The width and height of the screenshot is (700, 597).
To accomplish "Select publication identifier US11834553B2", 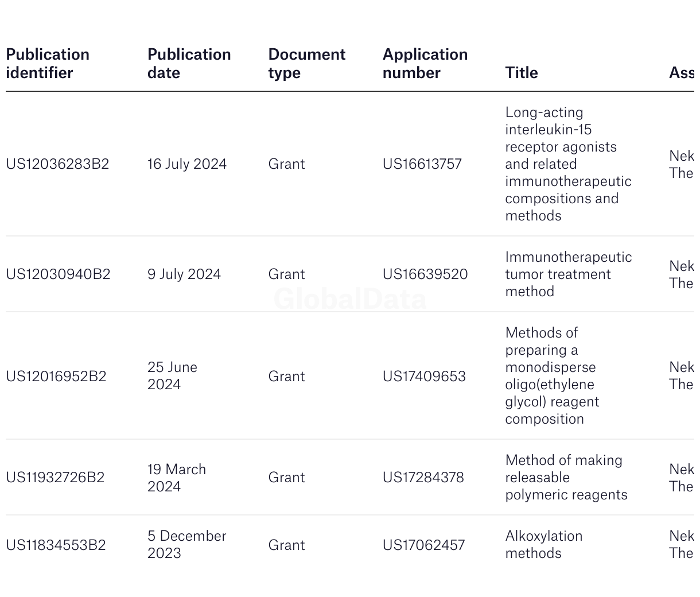I will (x=56, y=545).
